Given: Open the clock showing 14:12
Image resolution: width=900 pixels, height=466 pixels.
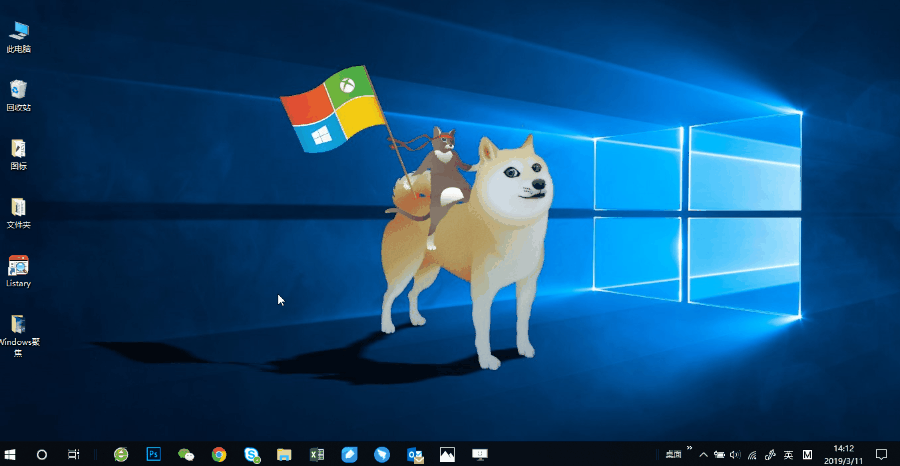Looking at the screenshot, I should coord(844,455).
